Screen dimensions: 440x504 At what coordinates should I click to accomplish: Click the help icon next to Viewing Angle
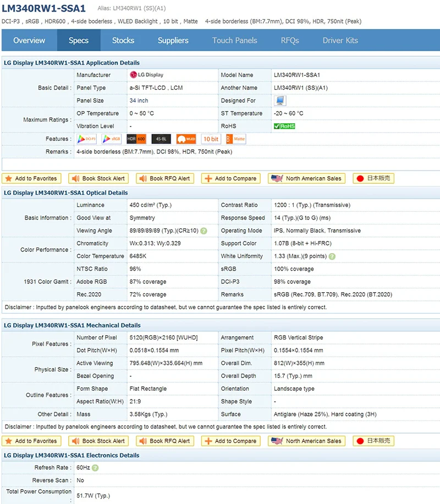click(x=204, y=231)
